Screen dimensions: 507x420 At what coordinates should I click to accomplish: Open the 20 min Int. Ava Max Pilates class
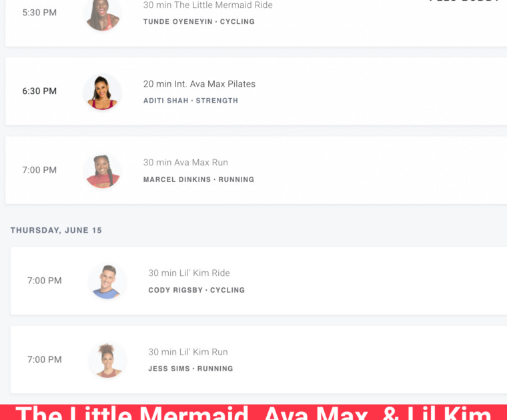click(x=199, y=84)
